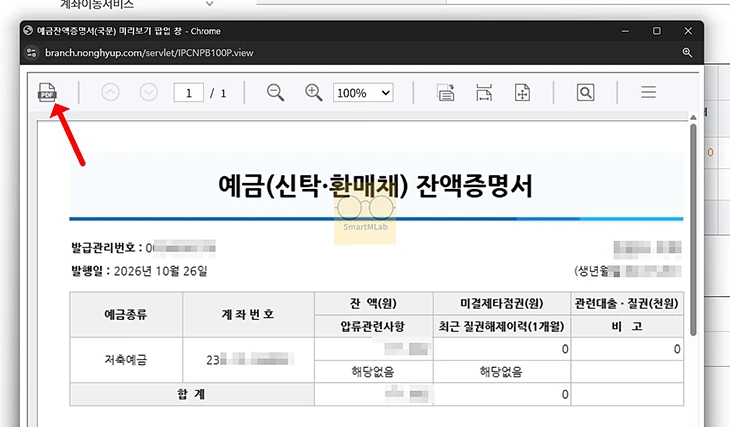Open the find in document icon
The image size is (730, 427).
click(x=585, y=93)
